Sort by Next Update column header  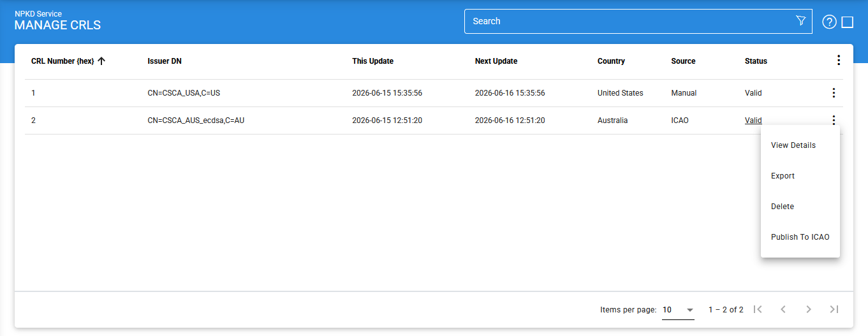click(x=496, y=61)
